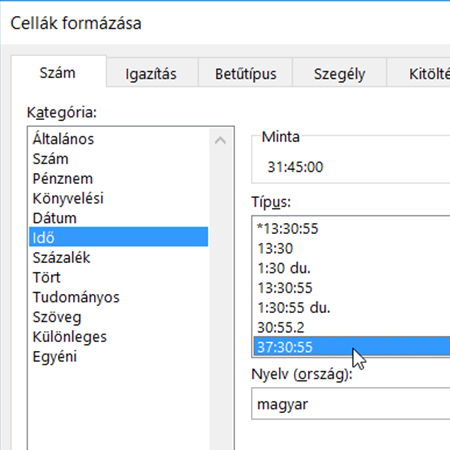Open the Nyelv (ország) magyar dropdown
The image size is (450, 450).
coord(351,404)
